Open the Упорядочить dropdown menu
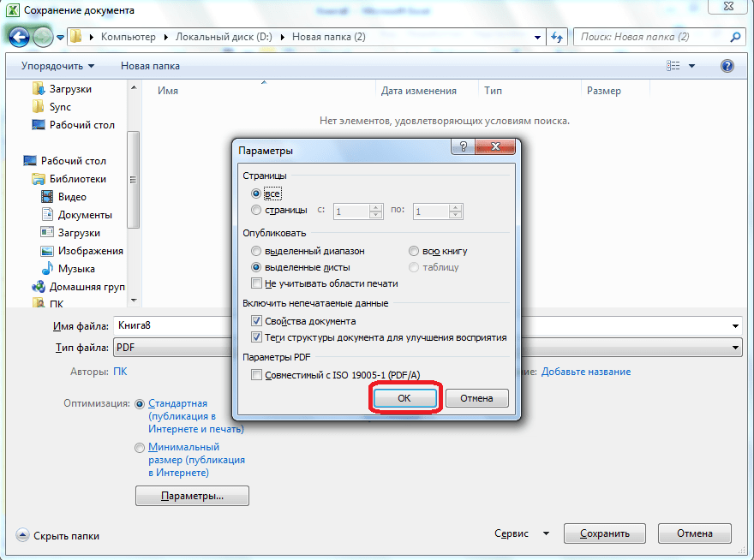 [x=58, y=66]
